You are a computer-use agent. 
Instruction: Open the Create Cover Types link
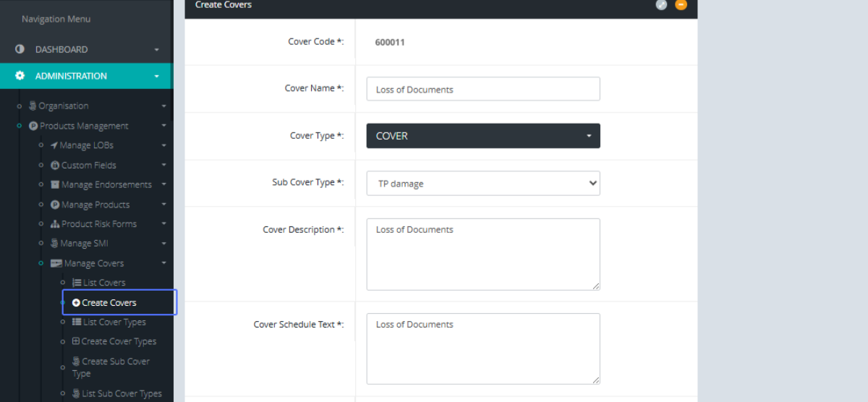pos(118,341)
